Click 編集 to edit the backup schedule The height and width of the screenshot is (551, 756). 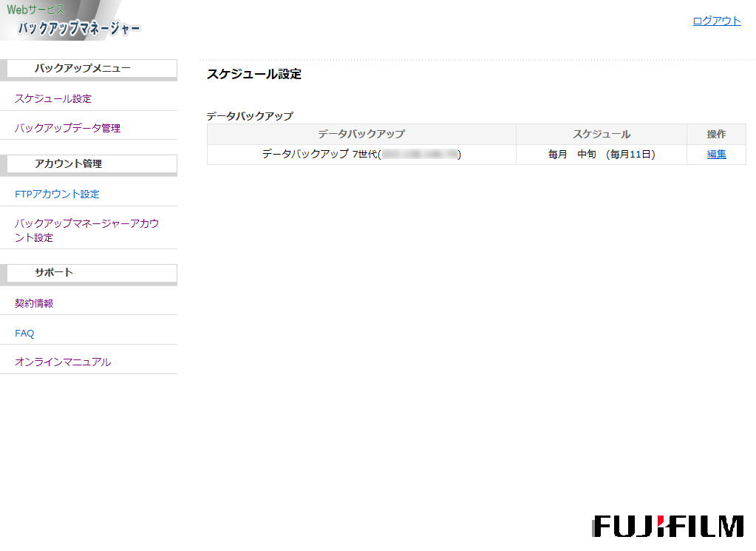(x=715, y=155)
